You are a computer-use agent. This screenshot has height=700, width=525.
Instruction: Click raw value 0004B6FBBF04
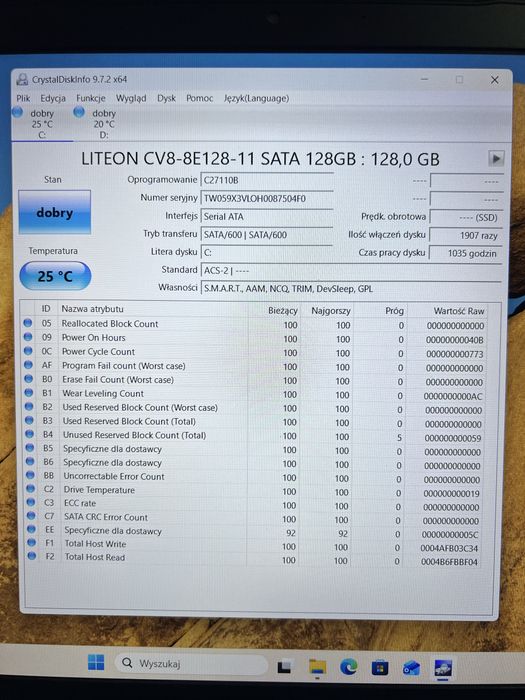pos(449,562)
